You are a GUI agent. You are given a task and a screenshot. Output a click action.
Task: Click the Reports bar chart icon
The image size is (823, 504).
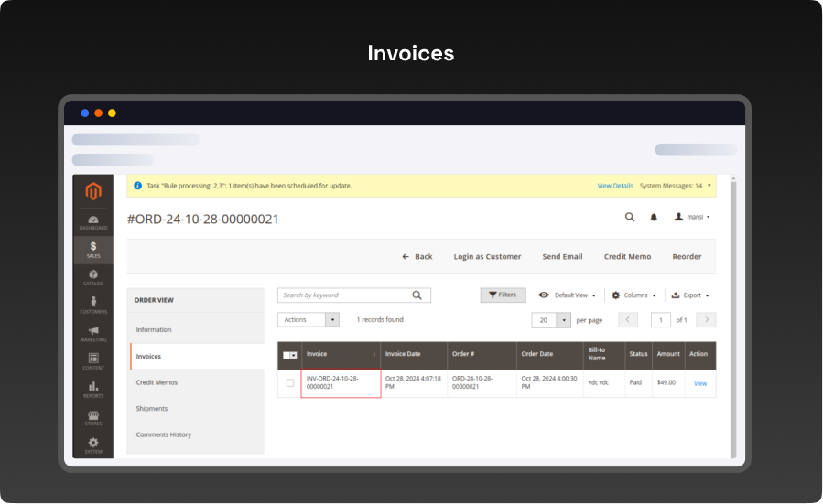coord(93,389)
